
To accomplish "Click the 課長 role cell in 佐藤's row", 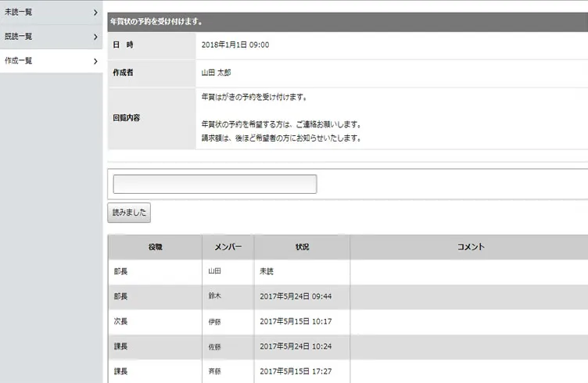I will point(155,346).
